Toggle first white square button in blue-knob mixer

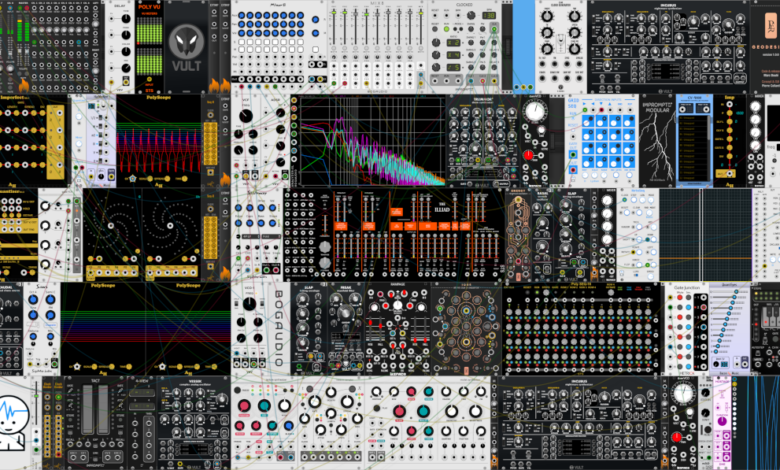[x=242, y=42]
